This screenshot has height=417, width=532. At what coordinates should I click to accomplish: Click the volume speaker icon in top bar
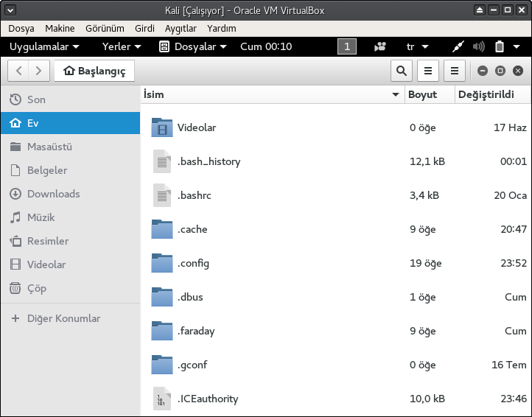pyautogui.click(x=479, y=46)
